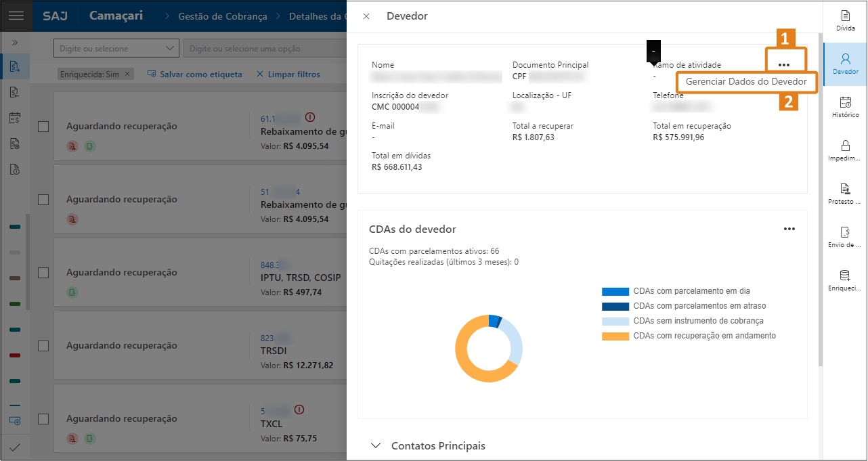The image size is (868, 461).
Task: Open the Dívida side panel icon
Action: point(845,20)
